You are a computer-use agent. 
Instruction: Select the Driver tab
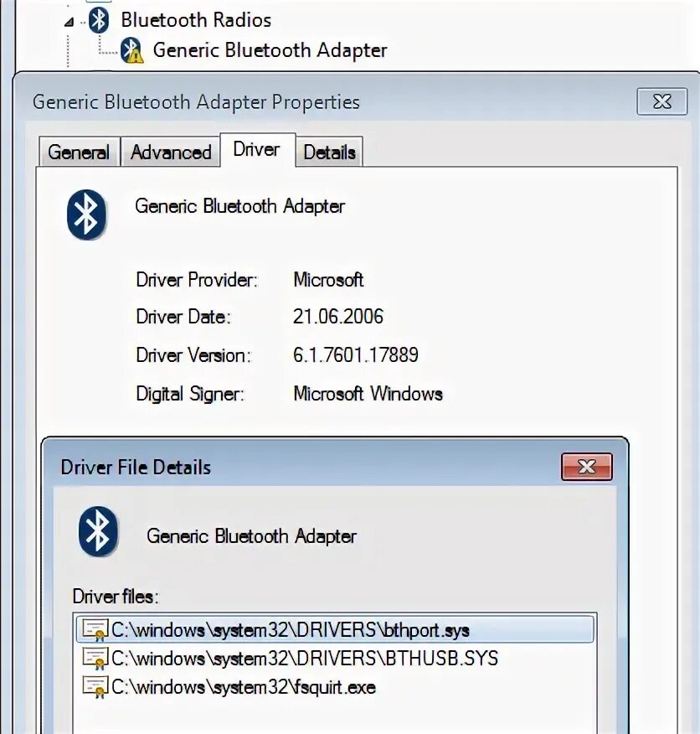[257, 149]
